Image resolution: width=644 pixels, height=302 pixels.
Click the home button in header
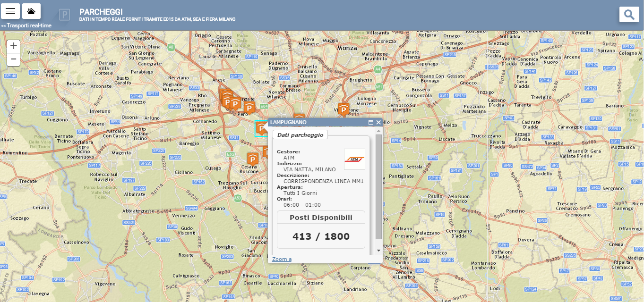[31, 11]
